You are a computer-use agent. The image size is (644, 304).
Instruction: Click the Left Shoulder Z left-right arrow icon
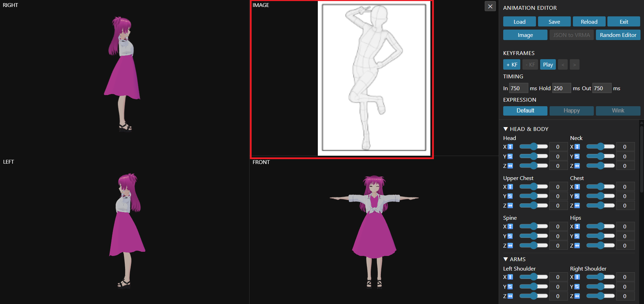pyautogui.click(x=510, y=296)
